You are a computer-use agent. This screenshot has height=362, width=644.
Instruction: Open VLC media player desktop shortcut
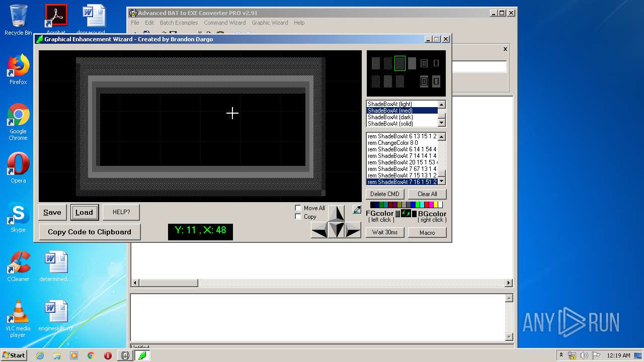click(x=18, y=319)
